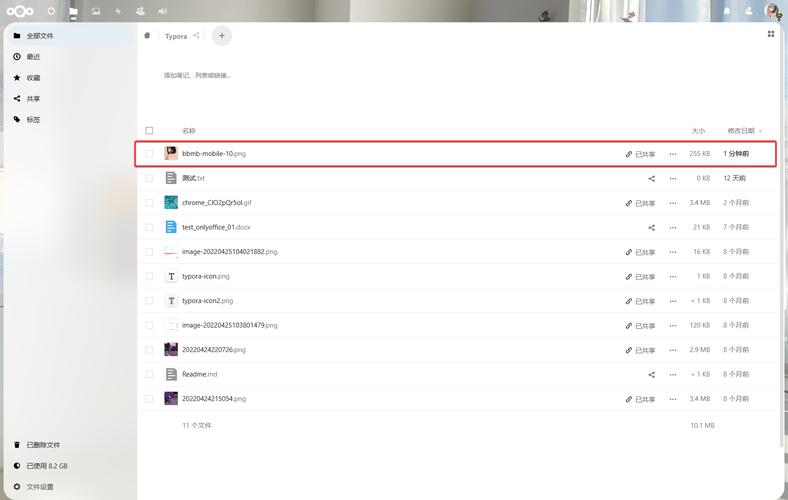Open the user avatar menu

point(772,11)
